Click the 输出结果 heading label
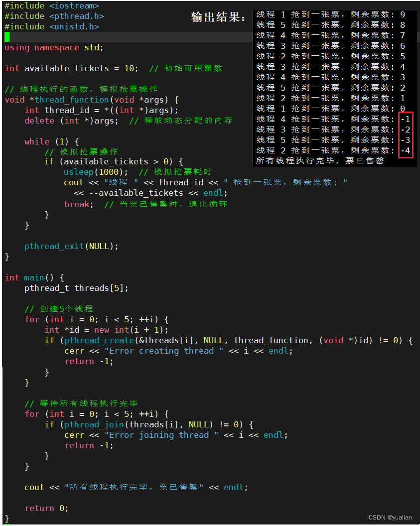The image size is (420, 526). point(219,17)
